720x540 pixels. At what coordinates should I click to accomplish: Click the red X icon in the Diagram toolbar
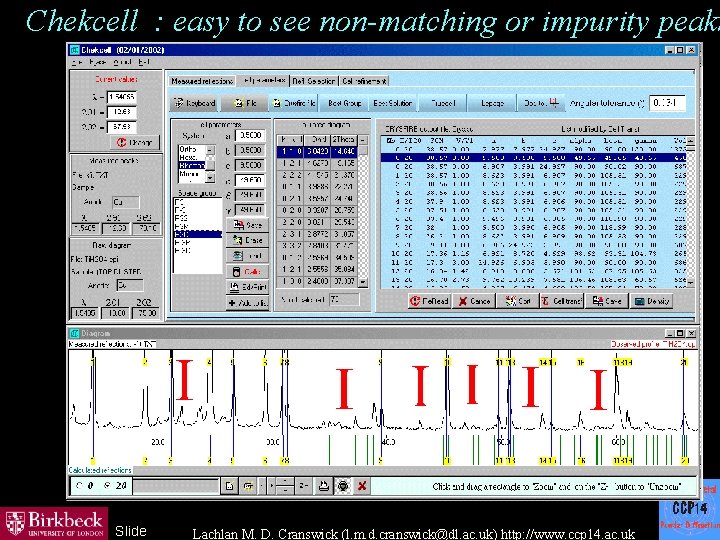(362, 486)
